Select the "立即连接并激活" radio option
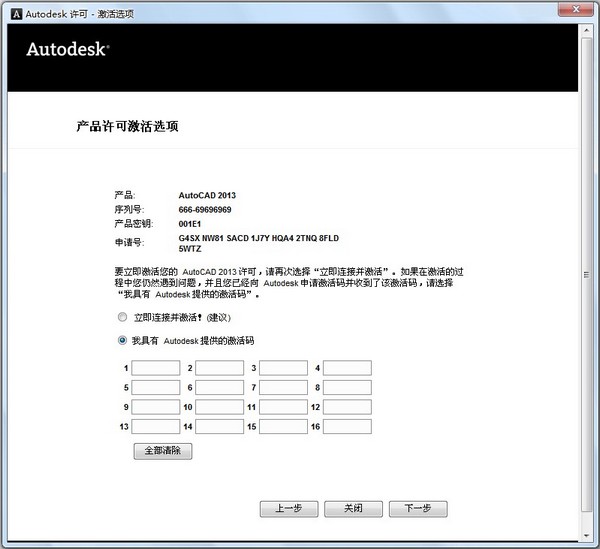Image resolution: width=600 pixels, height=549 pixels. [122, 317]
